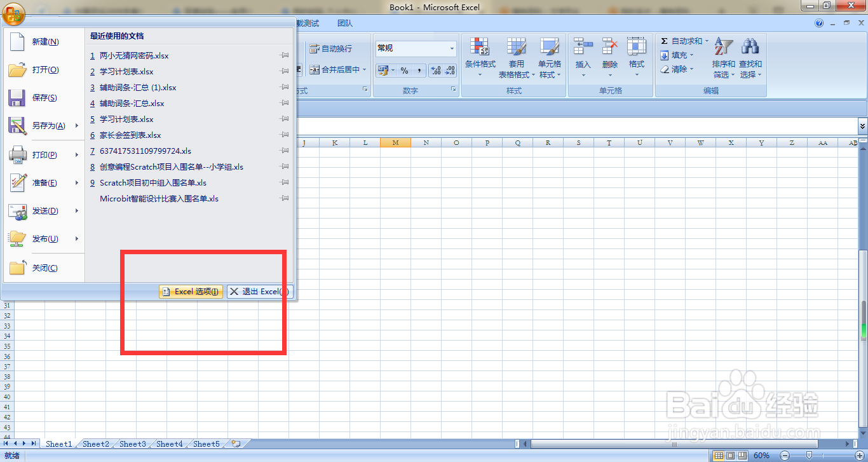The image size is (868, 462).
Task: Open 套用表格格式 table styles
Action: coord(516,58)
